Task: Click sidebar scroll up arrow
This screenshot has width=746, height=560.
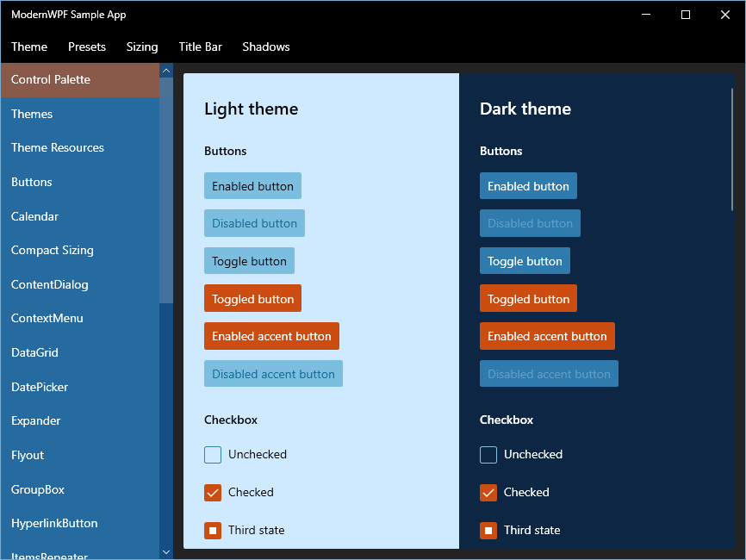Action: (x=166, y=71)
